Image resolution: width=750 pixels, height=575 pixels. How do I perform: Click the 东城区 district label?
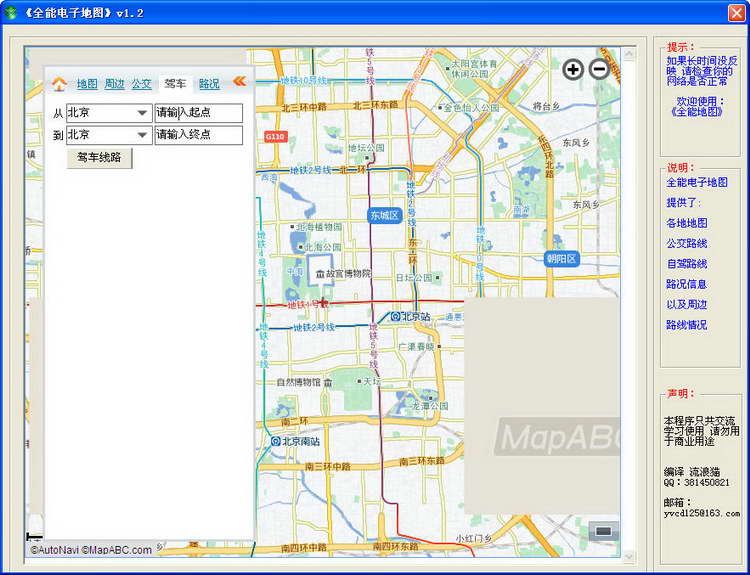(384, 216)
